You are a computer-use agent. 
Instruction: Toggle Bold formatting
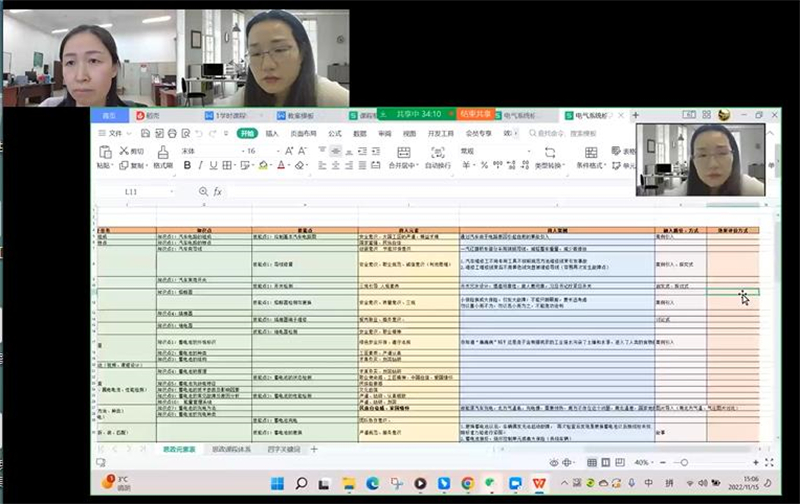(x=187, y=166)
